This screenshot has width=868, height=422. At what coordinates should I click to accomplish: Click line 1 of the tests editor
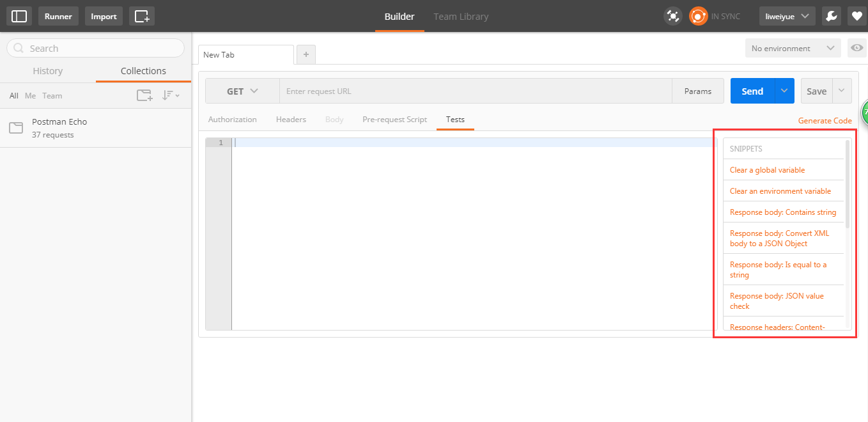click(x=474, y=143)
